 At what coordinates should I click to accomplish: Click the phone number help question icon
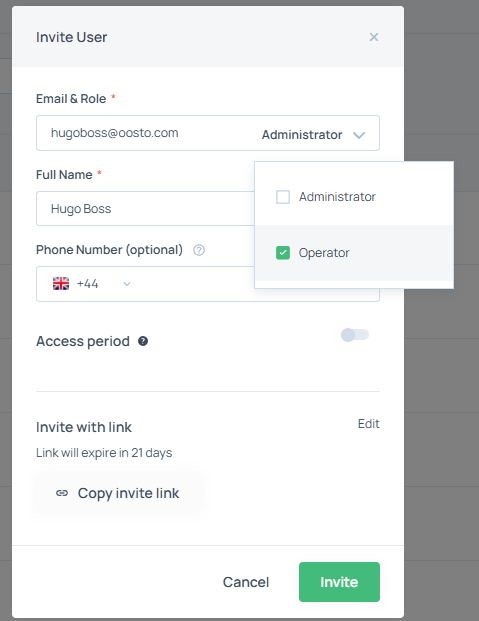(199, 250)
